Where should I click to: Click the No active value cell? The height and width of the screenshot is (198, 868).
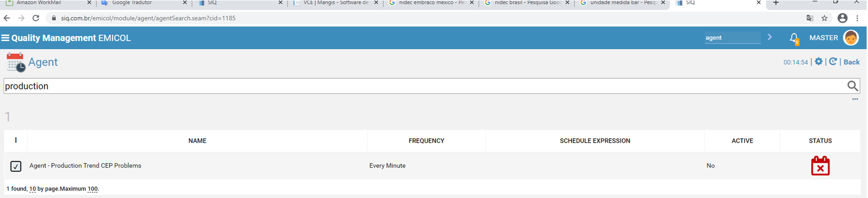click(x=711, y=165)
